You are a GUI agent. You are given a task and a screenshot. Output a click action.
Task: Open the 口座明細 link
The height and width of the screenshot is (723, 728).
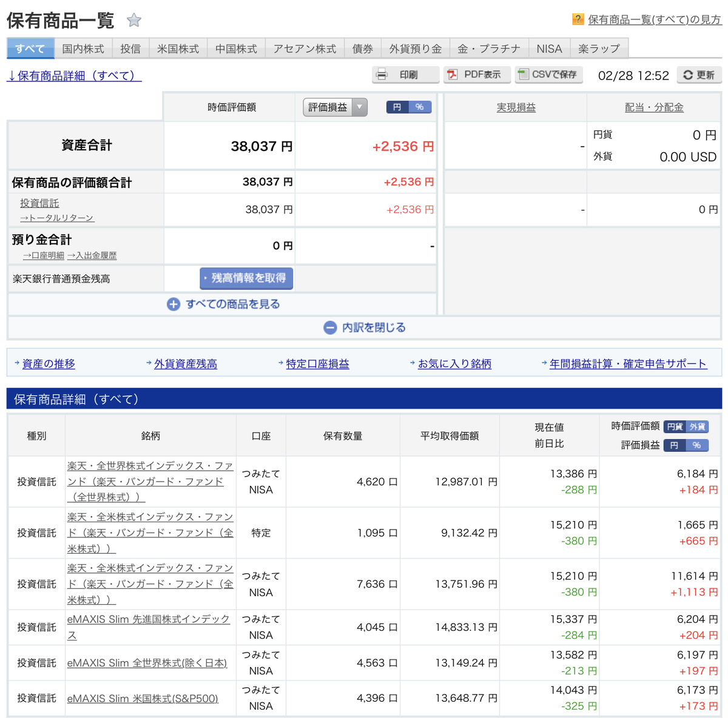(44, 256)
